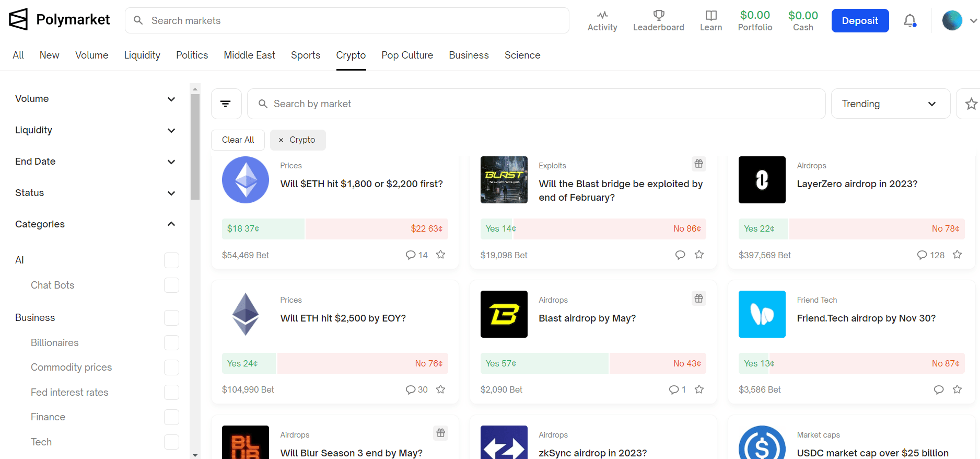Screen dimensions: 980x459
Task: Switch to the Middle East tab
Action: (249, 55)
